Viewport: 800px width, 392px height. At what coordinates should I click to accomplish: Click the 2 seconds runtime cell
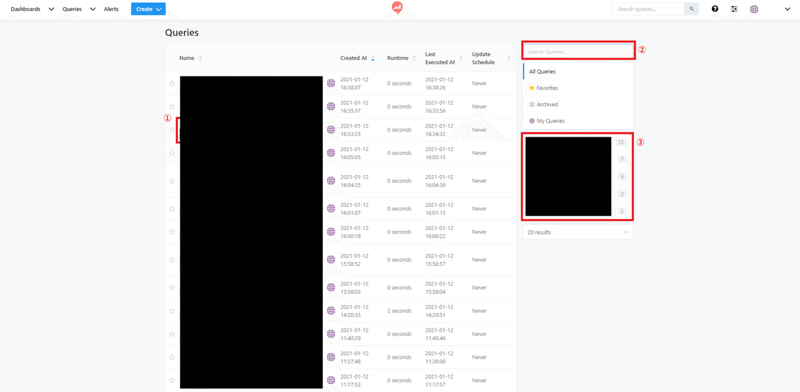pos(399,310)
